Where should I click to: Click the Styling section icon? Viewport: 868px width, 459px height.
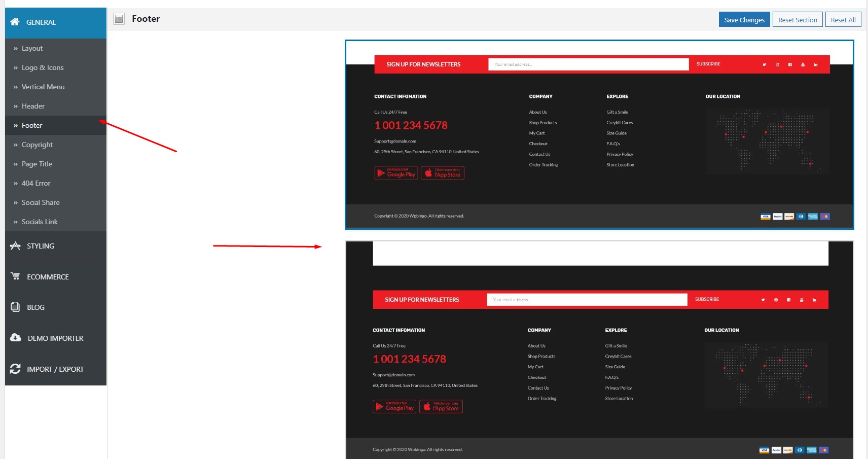tap(15, 245)
